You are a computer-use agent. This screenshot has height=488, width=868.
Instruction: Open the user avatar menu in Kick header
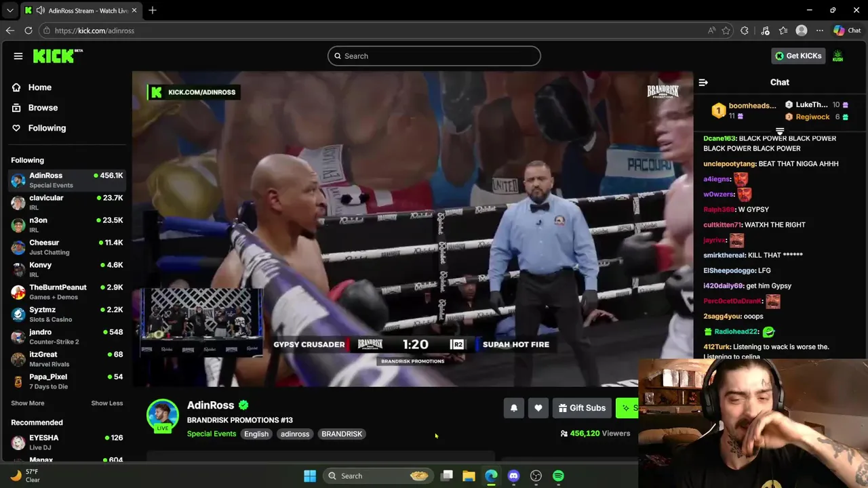click(x=838, y=56)
